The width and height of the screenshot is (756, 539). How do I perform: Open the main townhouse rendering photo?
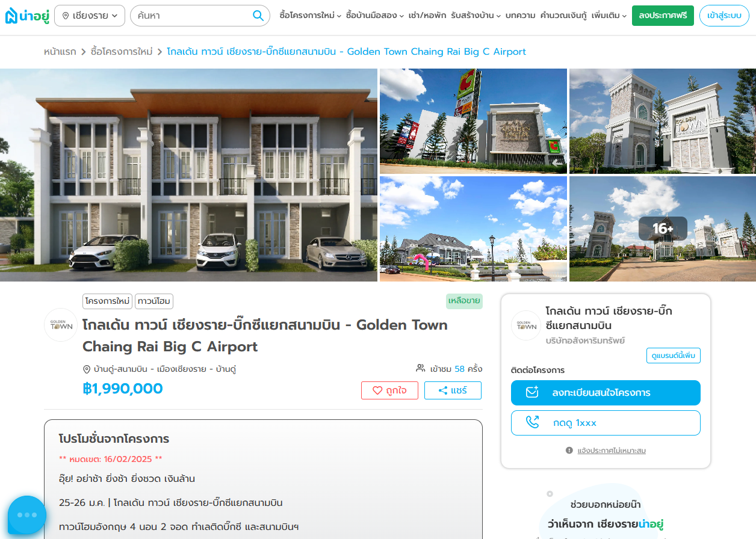point(188,175)
